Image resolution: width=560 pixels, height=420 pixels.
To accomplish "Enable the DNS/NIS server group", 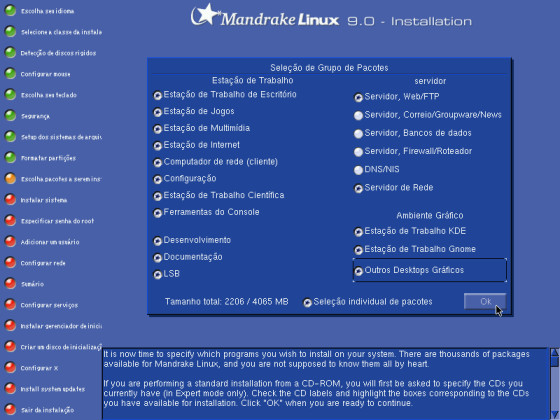I will [x=358, y=170].
